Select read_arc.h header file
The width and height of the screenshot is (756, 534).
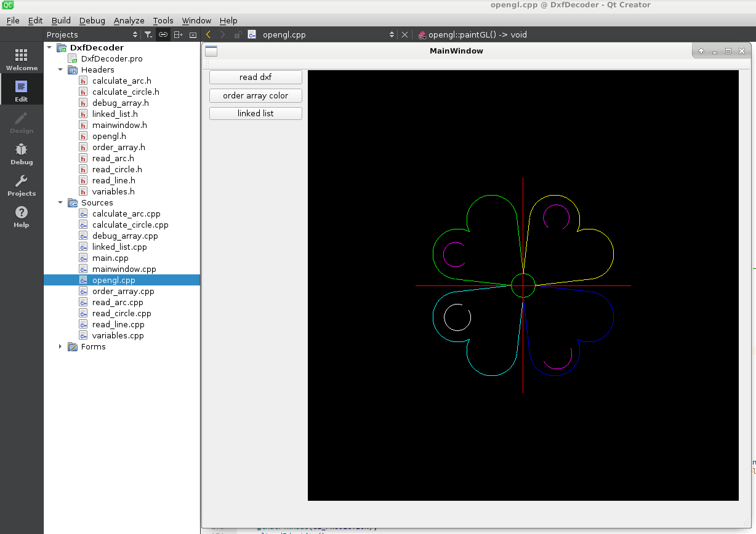click(x=113, y=158)
